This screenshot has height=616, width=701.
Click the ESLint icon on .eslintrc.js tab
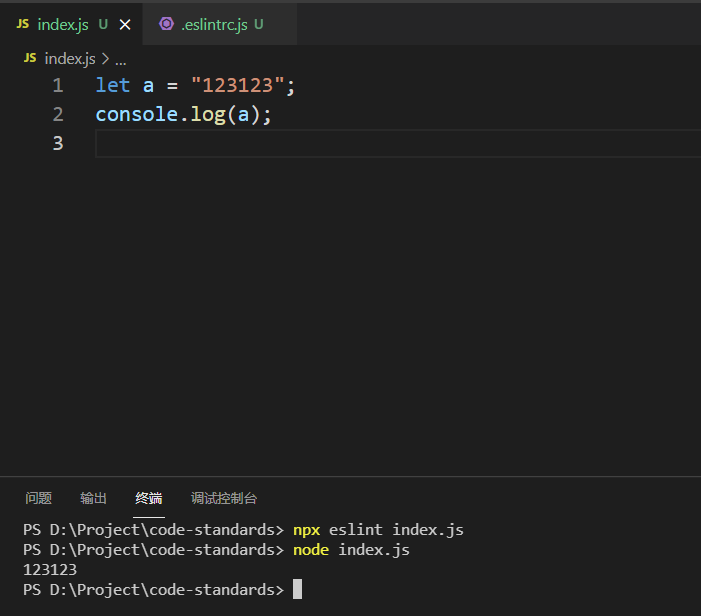point(166,24)
